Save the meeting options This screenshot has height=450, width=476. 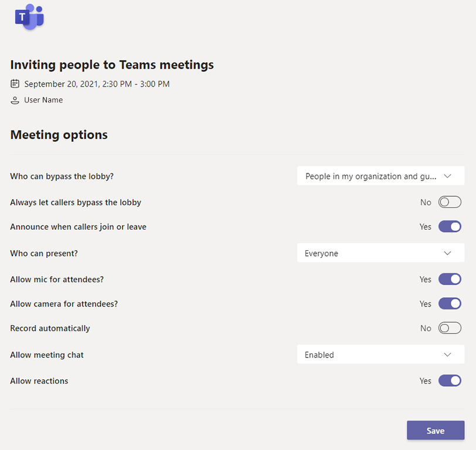click(436, 431)
